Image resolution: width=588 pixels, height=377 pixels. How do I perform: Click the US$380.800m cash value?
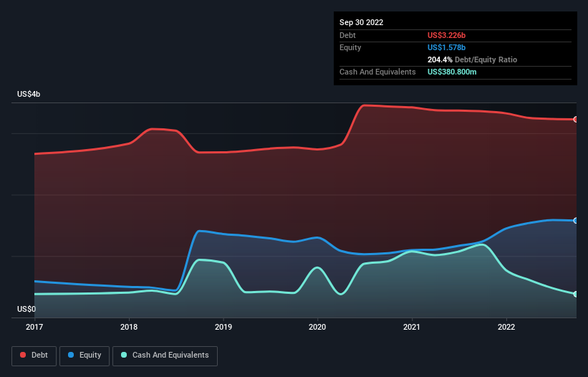click(x=452, y=72)
